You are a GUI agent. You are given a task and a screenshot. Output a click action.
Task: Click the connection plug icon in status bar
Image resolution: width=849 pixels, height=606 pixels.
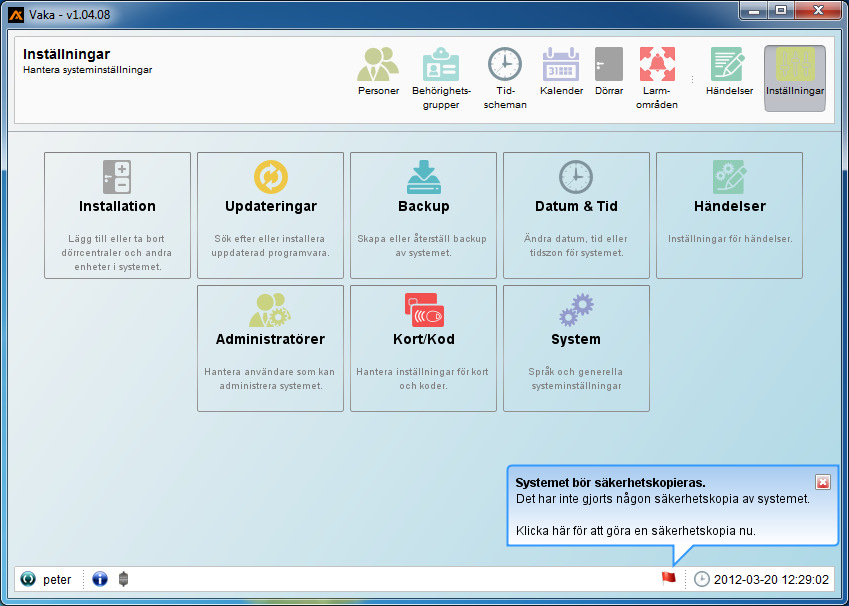[x=123, y=579]
